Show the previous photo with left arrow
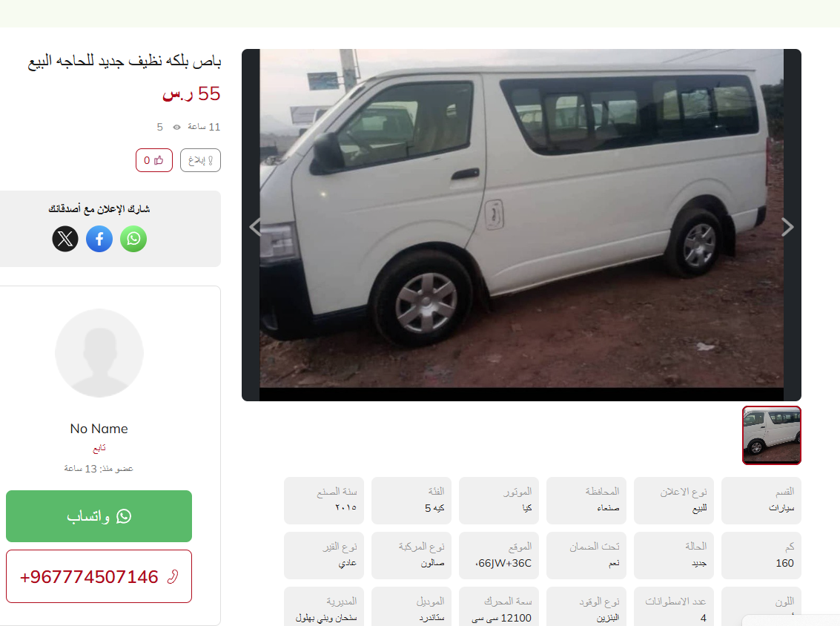 click(x=256, y=227)
